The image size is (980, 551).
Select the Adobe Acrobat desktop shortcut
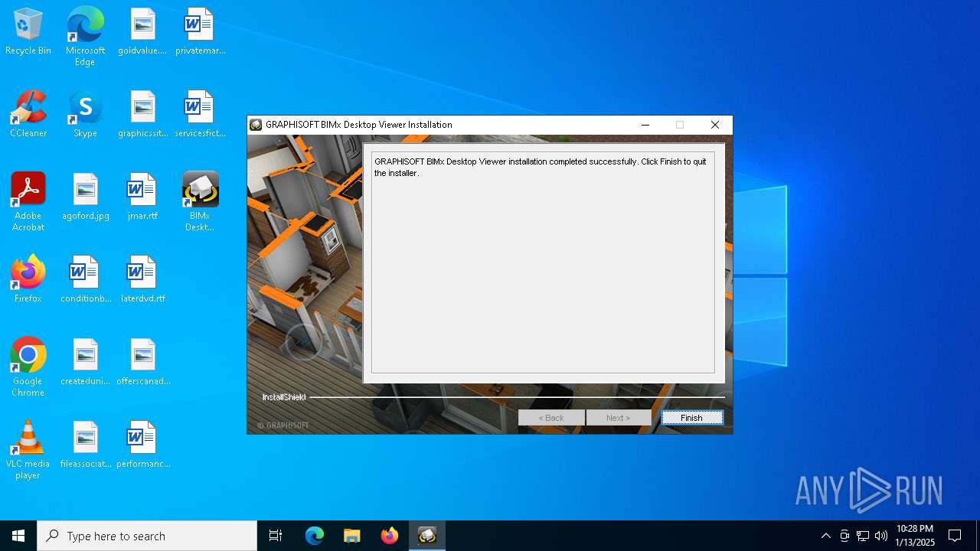point(28,202)
